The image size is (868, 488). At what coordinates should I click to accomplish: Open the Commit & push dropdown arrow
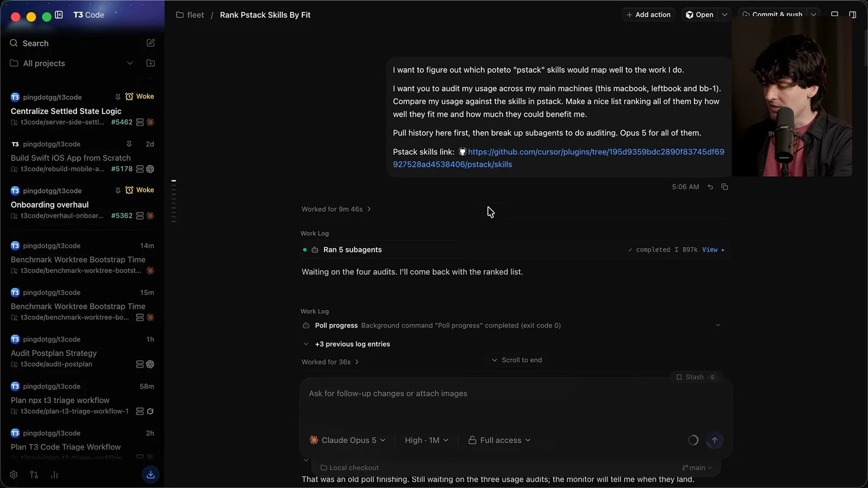813,15
